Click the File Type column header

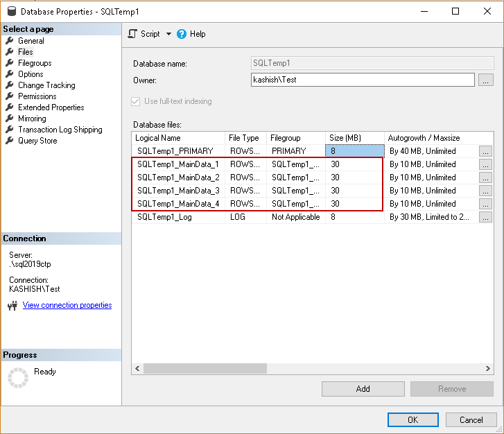click(x=245, y=138)
